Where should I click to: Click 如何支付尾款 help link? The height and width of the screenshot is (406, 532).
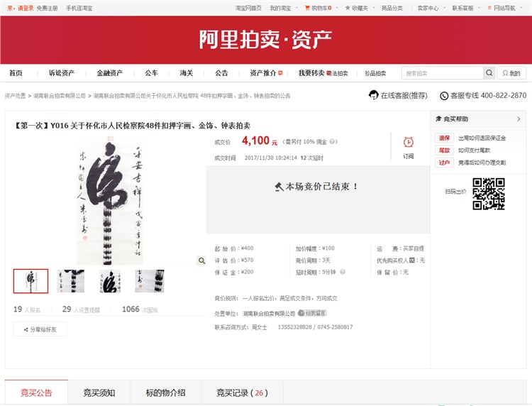click(474, 150)
